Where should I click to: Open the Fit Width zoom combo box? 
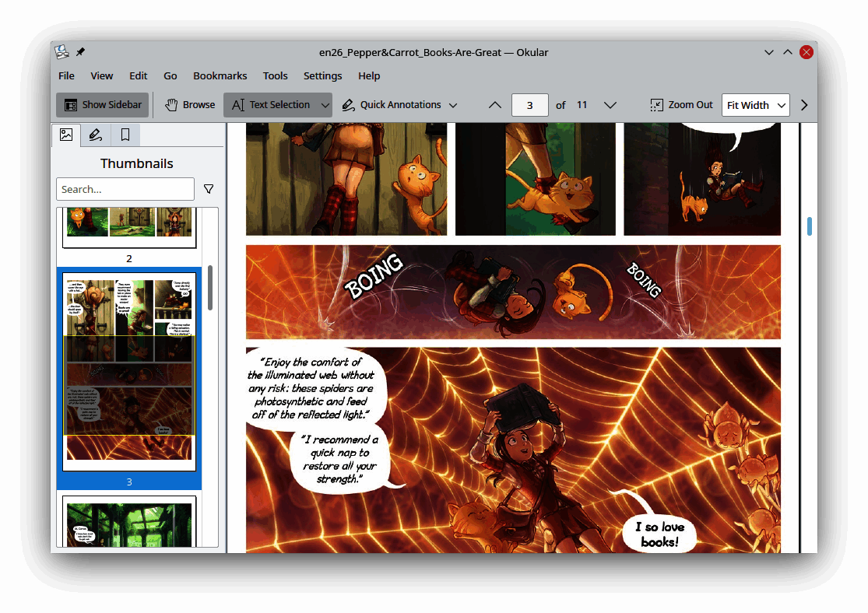[755, 105]
